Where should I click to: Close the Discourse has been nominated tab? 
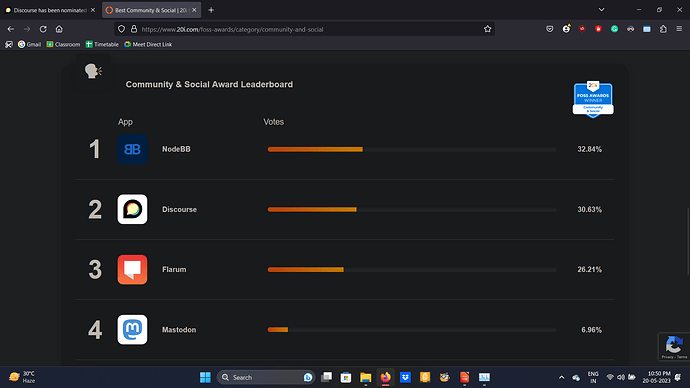(93, 10)
